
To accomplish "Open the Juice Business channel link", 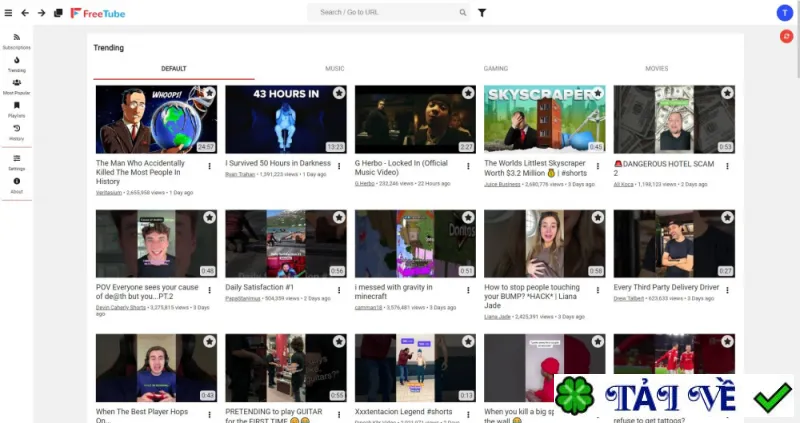I will tap(502, 184).
